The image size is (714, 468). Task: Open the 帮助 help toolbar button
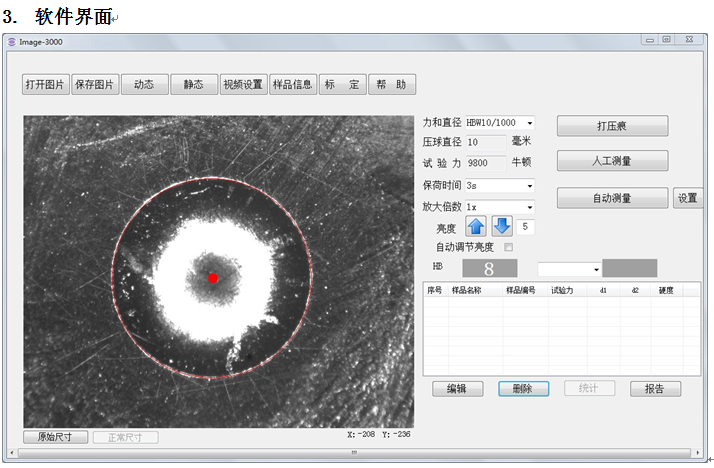[x=391, y=85]
